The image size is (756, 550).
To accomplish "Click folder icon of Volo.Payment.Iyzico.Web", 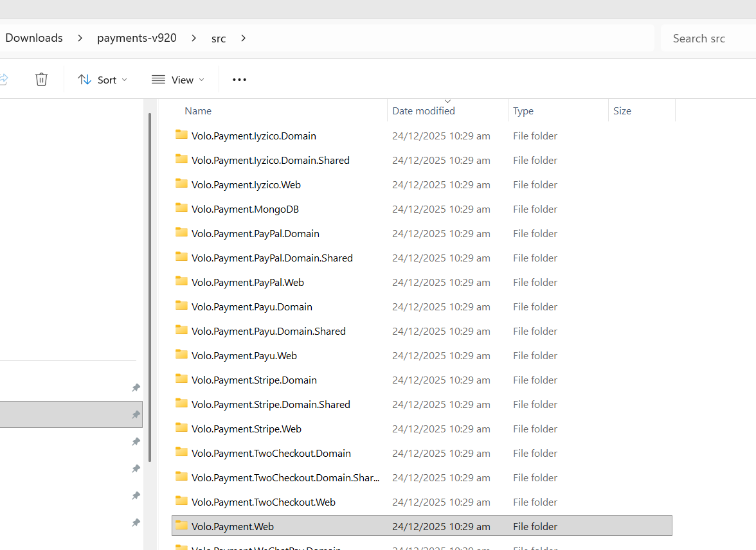I will click(x=181, y=184).
